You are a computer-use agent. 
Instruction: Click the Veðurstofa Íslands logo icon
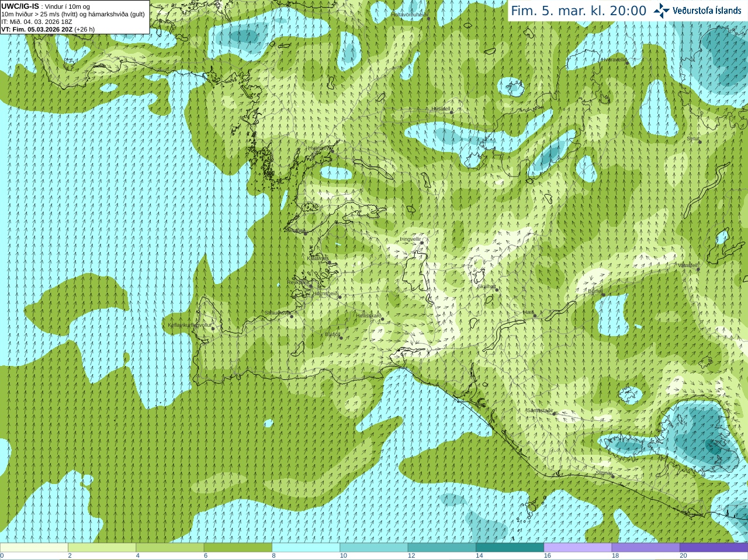pos(662,11)
